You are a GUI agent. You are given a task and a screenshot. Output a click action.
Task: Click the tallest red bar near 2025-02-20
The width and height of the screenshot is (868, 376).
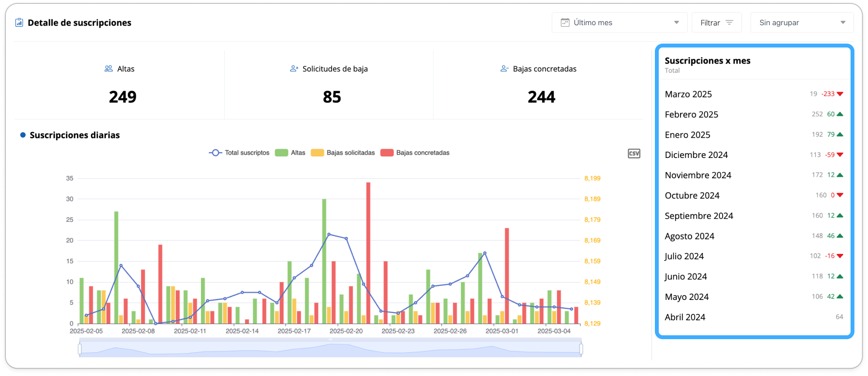pyautogui.click(x=368, y=253)
